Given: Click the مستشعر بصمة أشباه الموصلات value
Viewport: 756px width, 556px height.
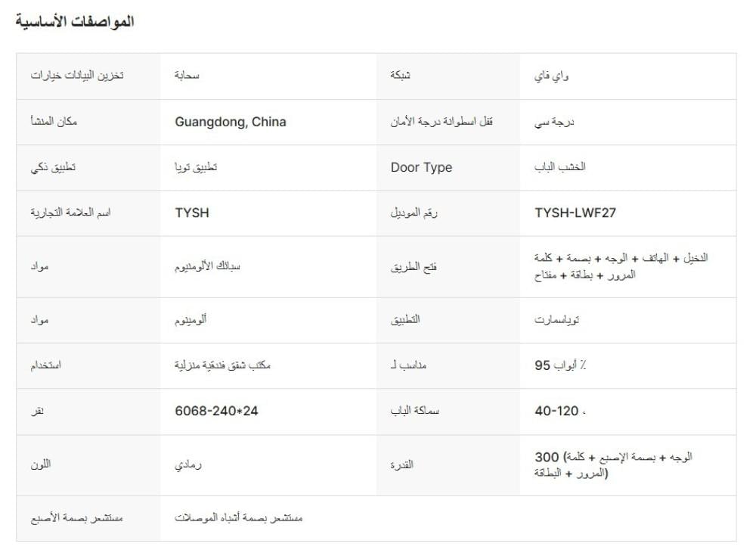Looking at the screenshot, I should [x=239, y=517].
